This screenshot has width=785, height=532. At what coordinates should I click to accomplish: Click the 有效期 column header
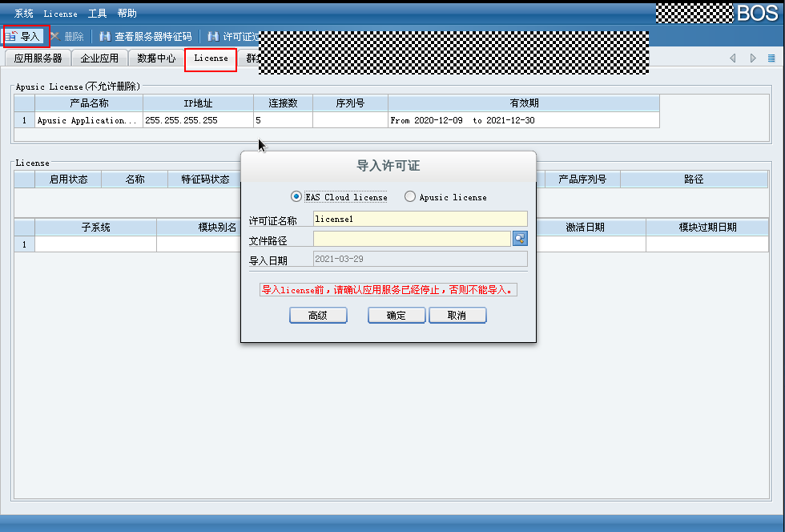524,103
